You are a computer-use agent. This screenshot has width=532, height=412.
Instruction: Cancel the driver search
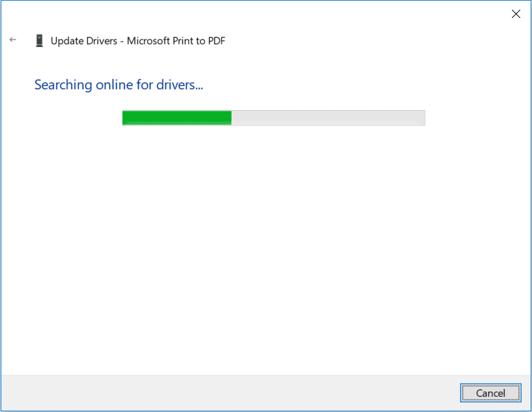[490, 393]
